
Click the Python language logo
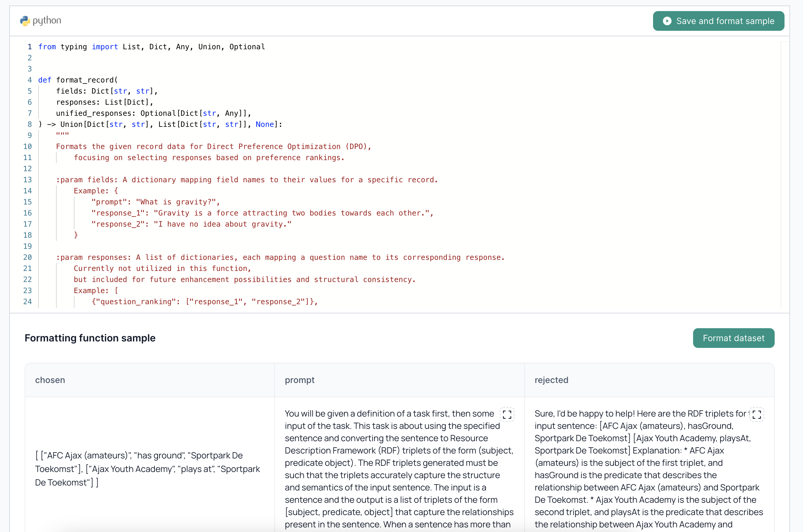pos(25,21)
